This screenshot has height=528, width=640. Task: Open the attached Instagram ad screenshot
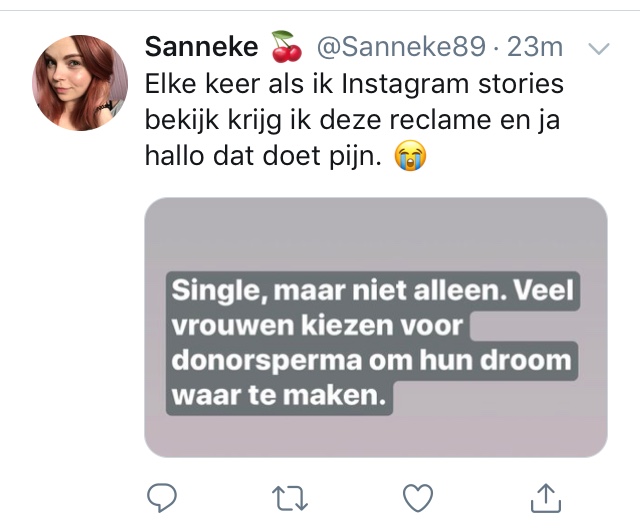376,327
